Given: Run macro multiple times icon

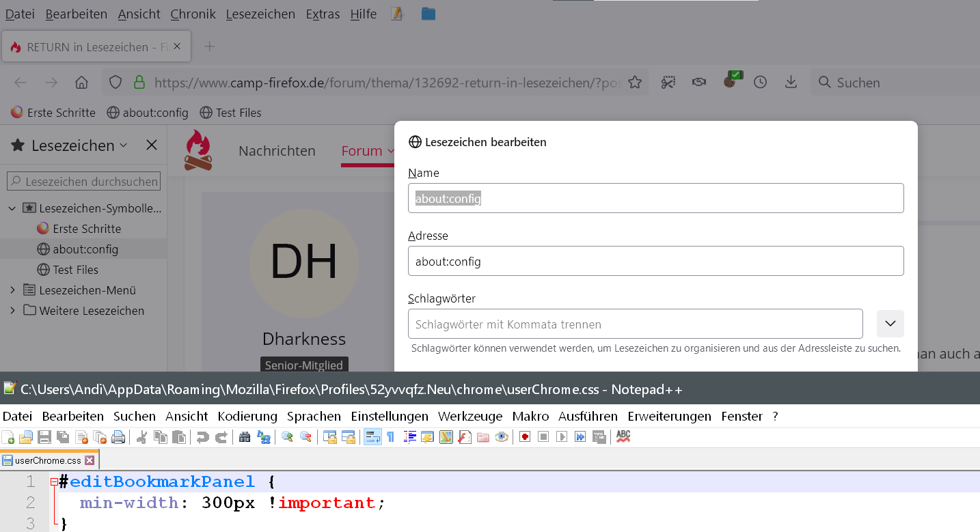Looking at the screenshot, I should (x=580, y=437).
